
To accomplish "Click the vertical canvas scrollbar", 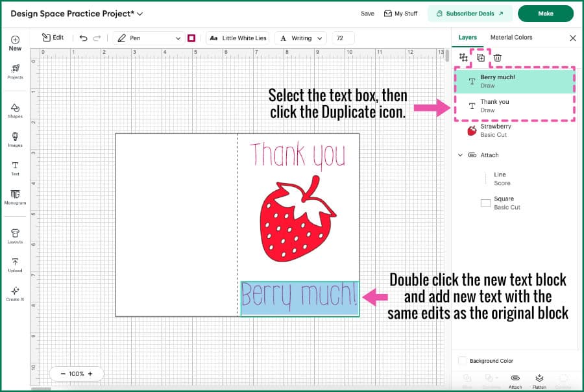I will pos(447,56).
